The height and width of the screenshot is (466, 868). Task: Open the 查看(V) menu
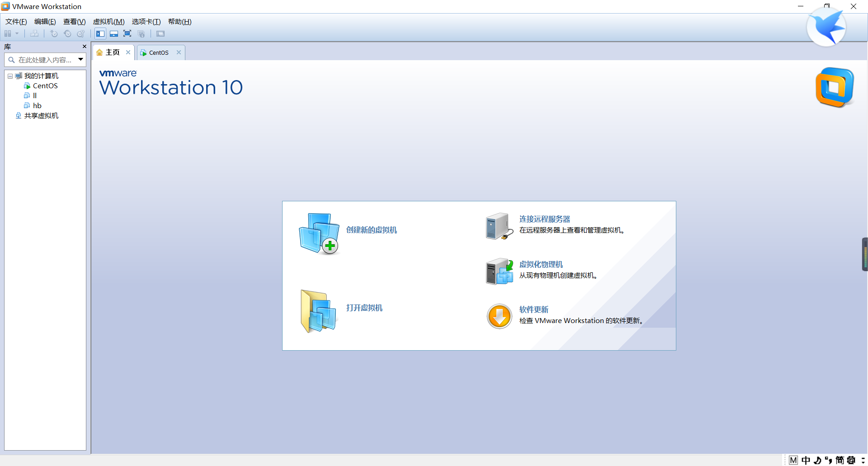click(x=75, y=22)
